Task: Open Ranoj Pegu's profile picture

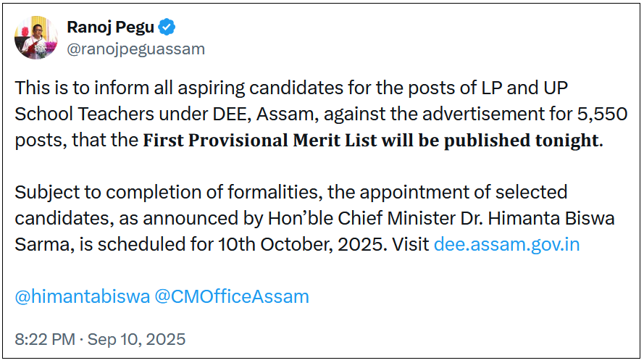Action: (x=36, y=38)
